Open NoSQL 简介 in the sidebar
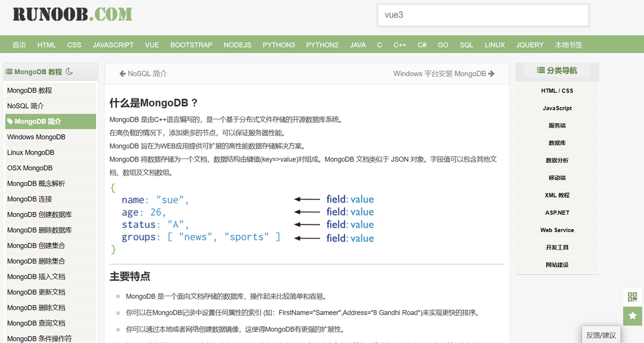 tap(50, 106)
